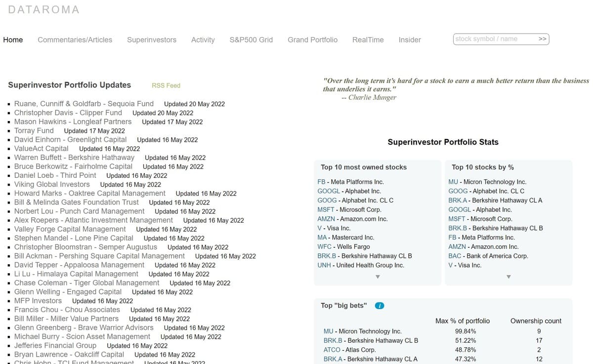Click BAC - Bank of America ticker
This screenshot has height=364, width=593.
455,256
